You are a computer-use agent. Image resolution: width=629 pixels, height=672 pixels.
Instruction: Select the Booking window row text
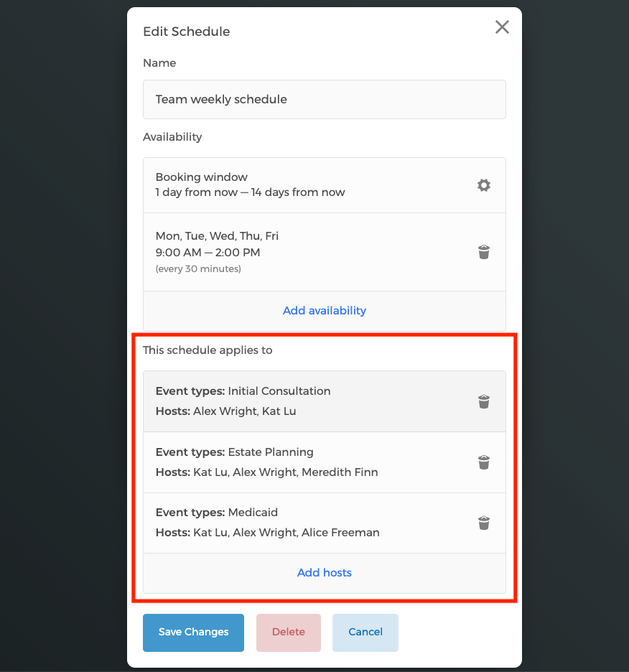click(x=202, y=177)
